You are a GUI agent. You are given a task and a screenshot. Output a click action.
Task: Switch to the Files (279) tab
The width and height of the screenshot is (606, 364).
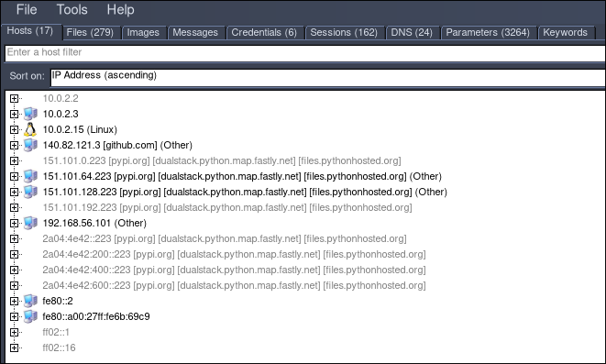coord(90,32)
